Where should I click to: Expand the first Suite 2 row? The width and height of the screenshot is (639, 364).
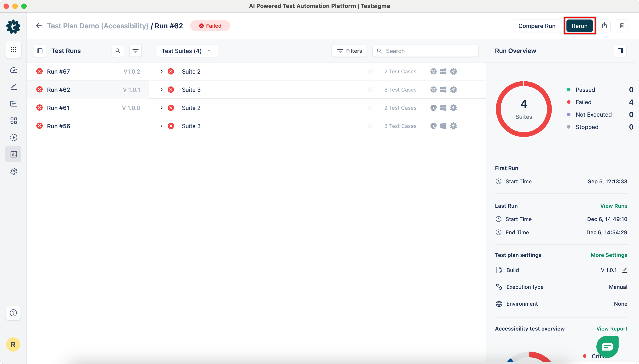coord(161,72)
